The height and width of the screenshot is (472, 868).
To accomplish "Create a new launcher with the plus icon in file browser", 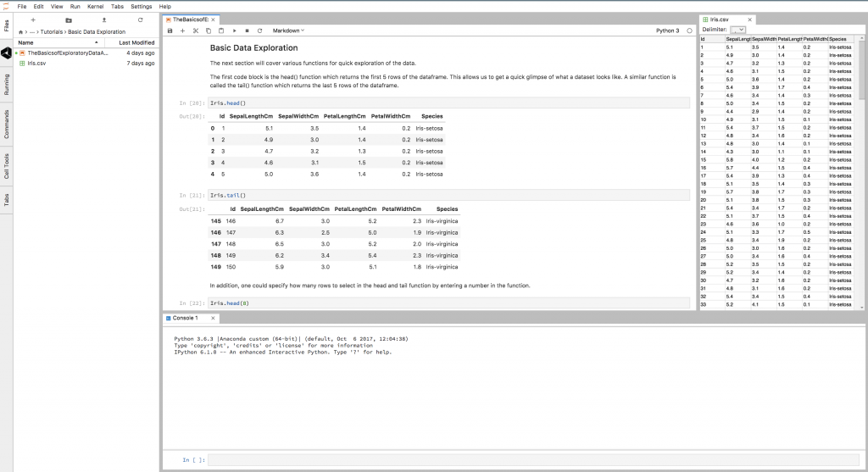I will click(33, 20).
